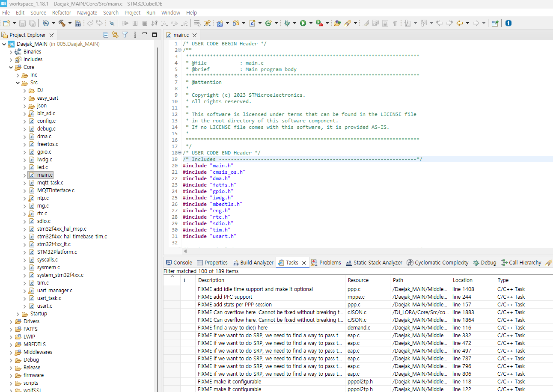
Task: Switch to the Console tab
Action: pos(178,263)
